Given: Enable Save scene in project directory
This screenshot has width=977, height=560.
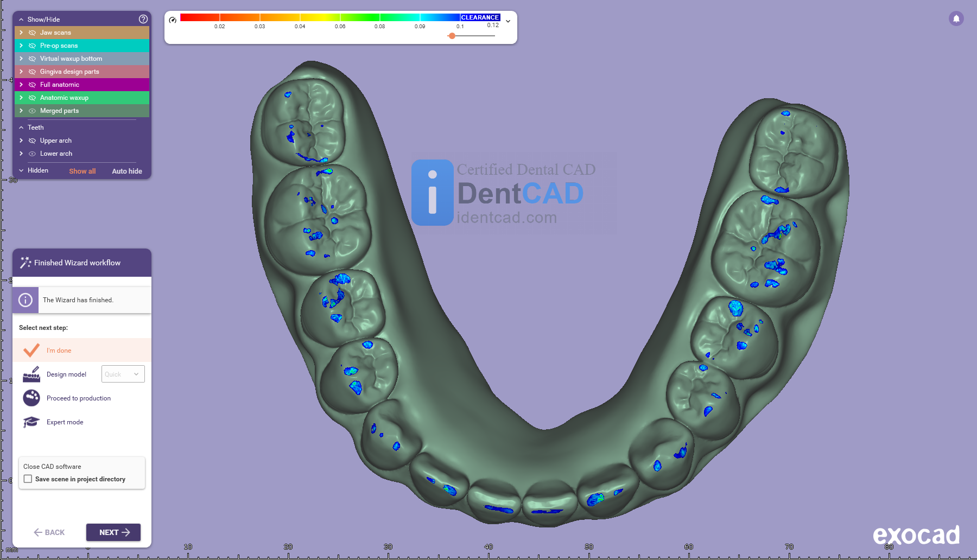Looking at the screenshot, I should [x=28, y=479].
